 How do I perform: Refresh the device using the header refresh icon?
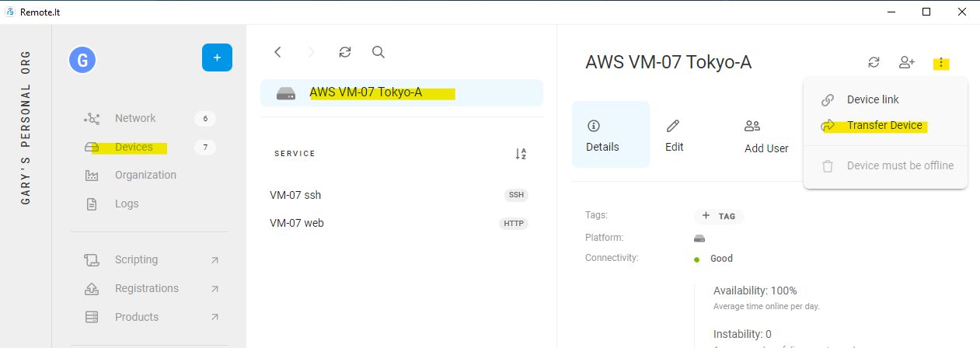[874, 62]
